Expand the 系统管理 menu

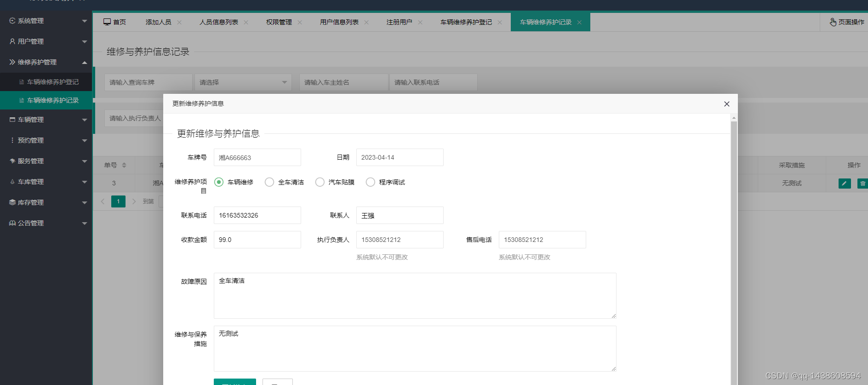click(85, 21)
